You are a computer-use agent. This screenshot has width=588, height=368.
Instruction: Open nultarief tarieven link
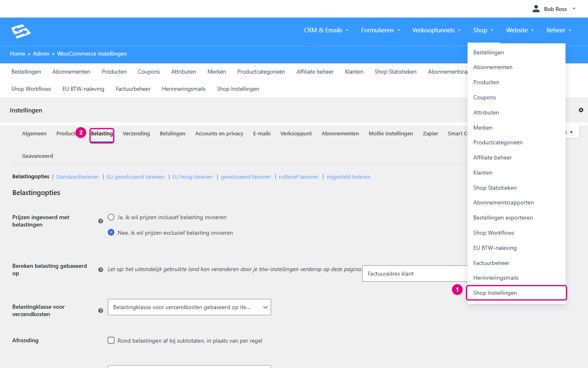(x=298, y=177)
